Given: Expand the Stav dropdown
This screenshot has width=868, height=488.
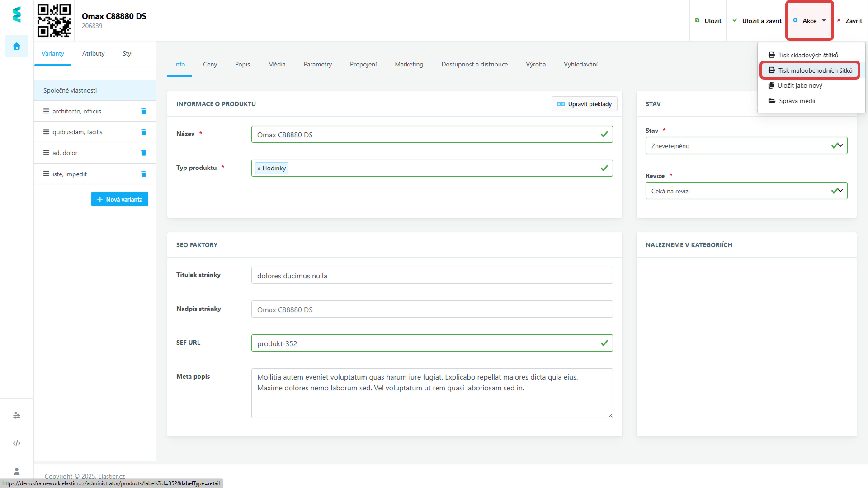Looking at the screenshot, I should click(x=746, y=145).
